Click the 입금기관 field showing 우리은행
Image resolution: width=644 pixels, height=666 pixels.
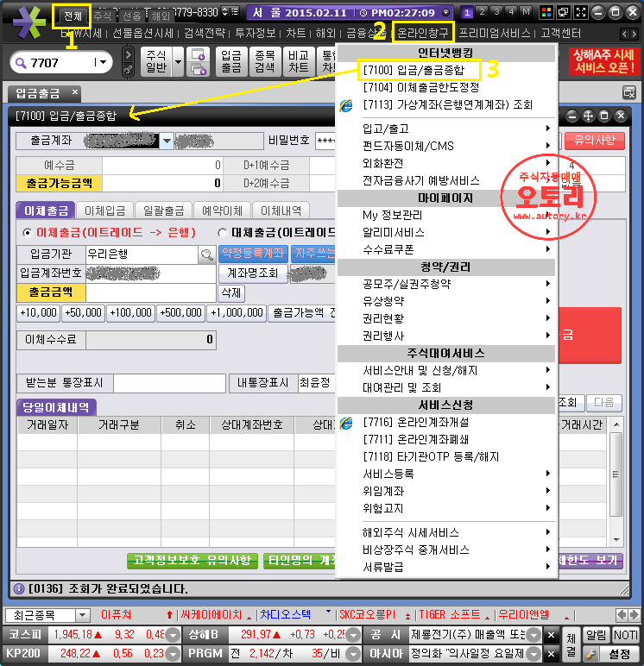142,254
